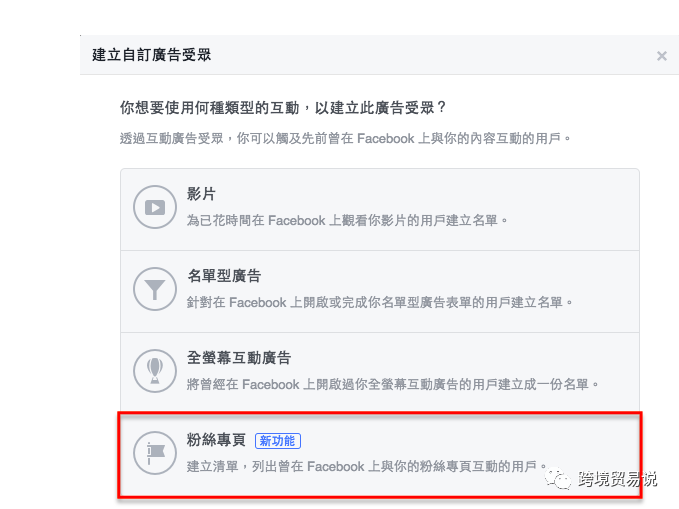
Task: Click the 粉絲專頁 description about page interactions
Action: click(x=366, y=466)
